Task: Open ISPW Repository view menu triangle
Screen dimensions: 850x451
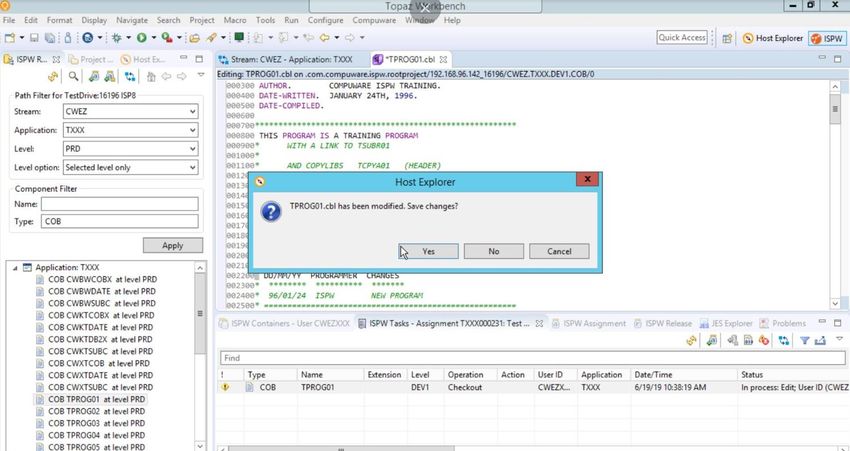Action: coord(201,75)
